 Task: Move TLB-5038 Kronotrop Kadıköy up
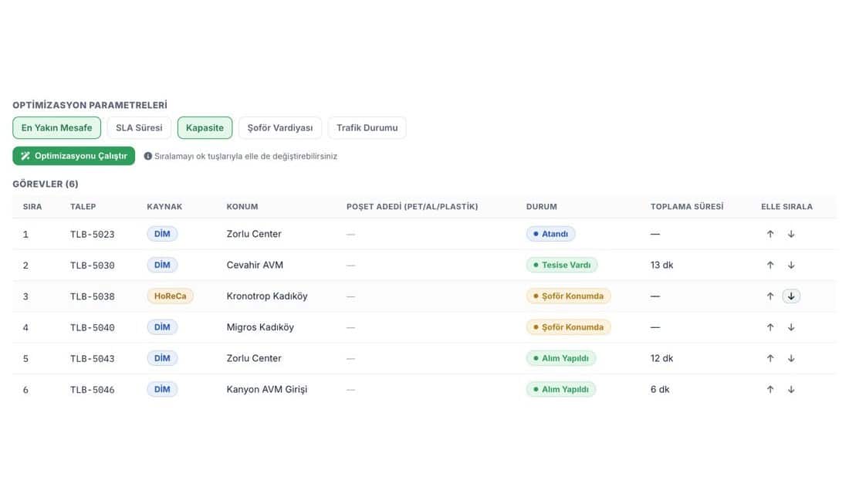click(x=770, y=296)
